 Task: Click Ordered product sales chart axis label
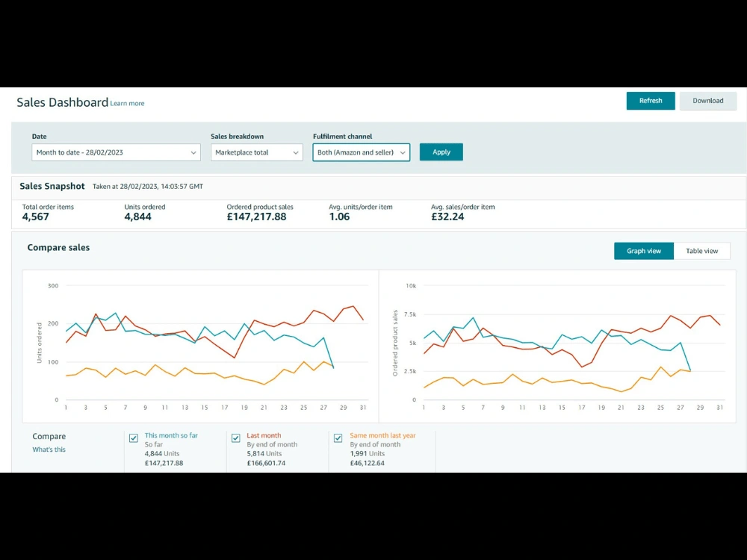[x=395, y=343]
